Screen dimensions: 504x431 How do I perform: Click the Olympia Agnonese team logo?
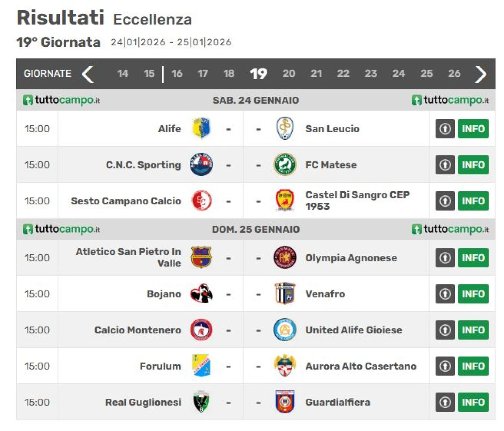[285, 258]
